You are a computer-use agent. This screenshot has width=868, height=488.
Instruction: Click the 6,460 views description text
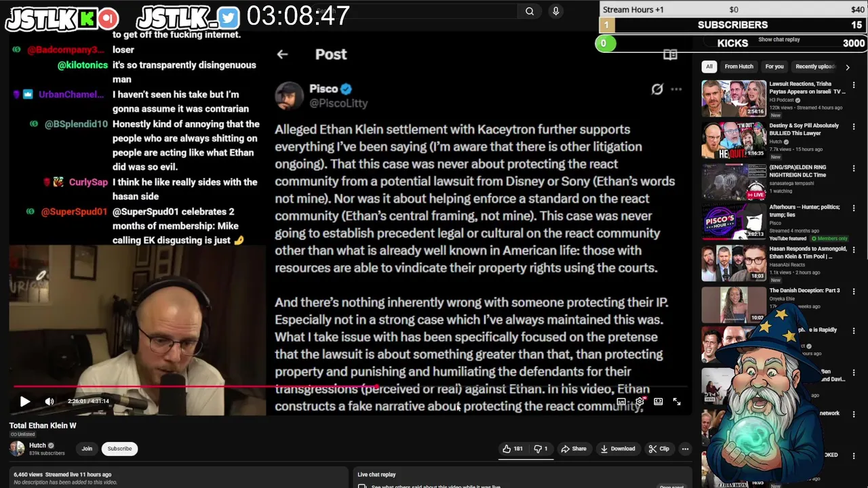pyautogui.click(x=62, y=474)
